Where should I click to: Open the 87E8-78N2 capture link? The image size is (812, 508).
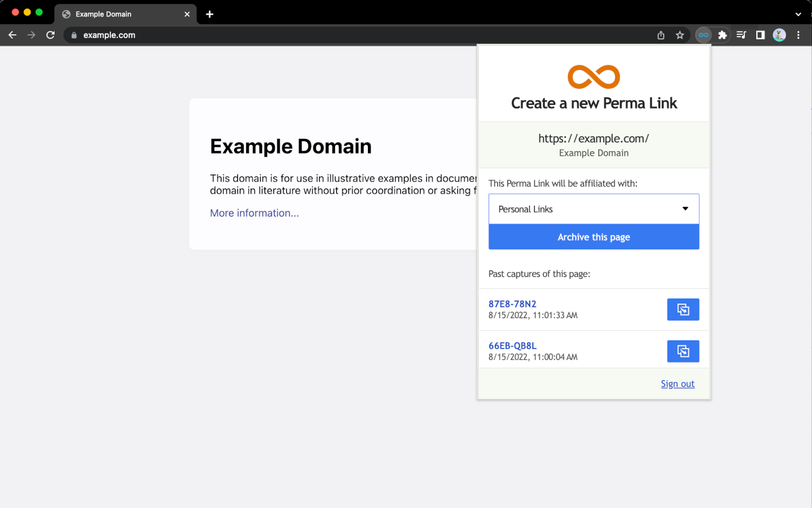[512, 304]
